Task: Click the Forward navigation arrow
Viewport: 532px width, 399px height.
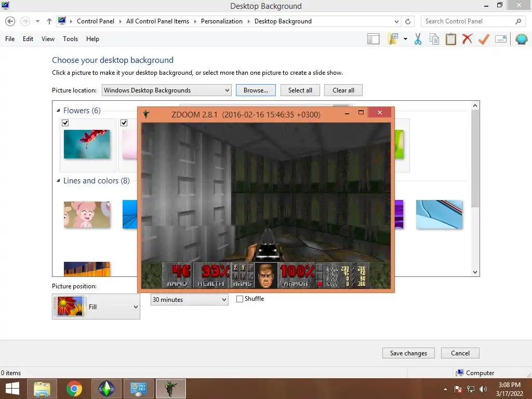Action: (25, 21)
